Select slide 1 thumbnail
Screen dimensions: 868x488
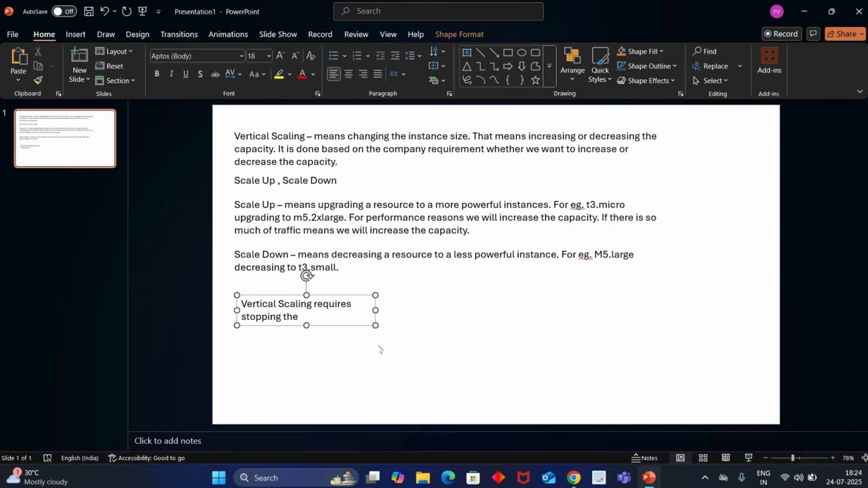[x=65, y=138]
